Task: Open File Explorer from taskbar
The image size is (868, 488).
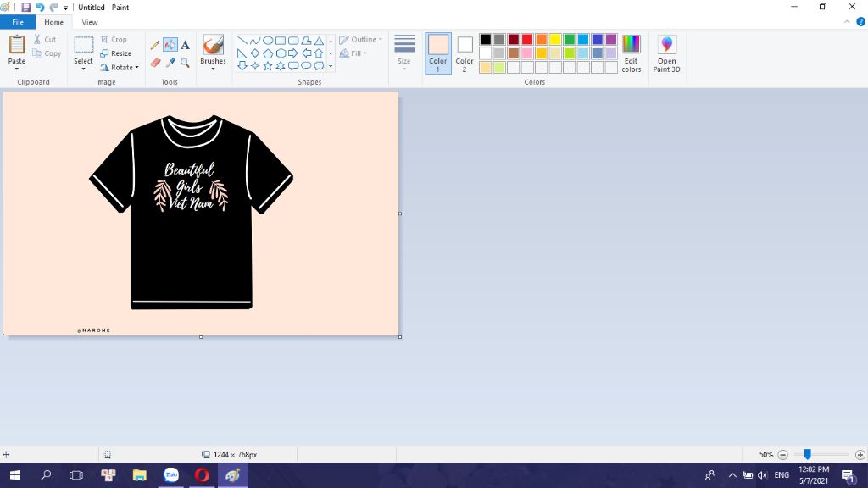Action: 140,475
